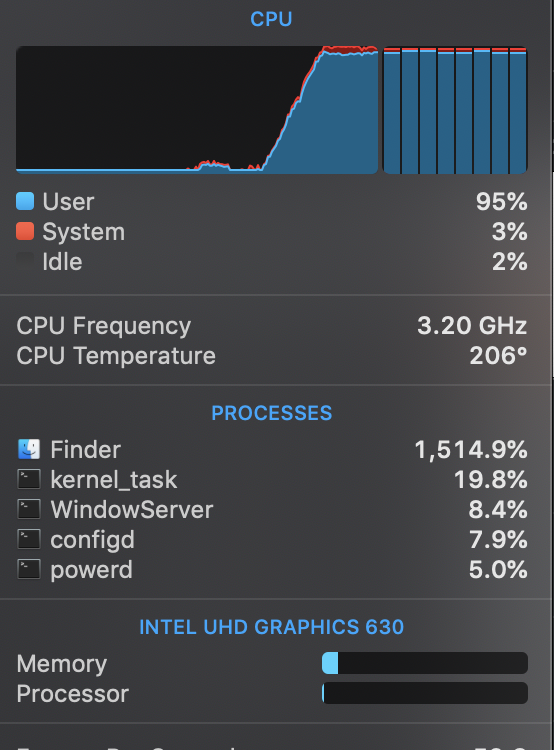This screenshot has width=554, height=750.
Task: Open the PROCESSES section header
Action: coord(271,413)
